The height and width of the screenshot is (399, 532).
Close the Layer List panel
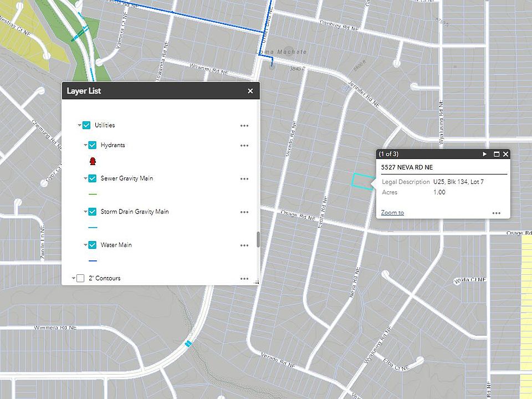pos(250,91)
